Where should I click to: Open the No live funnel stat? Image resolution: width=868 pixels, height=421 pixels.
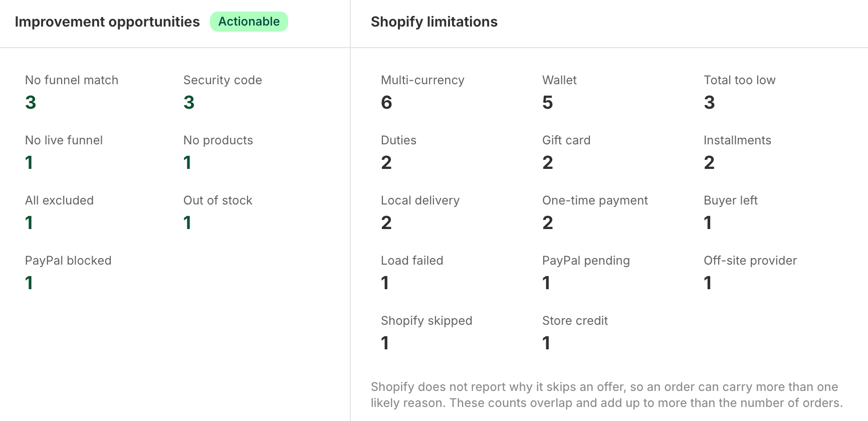click(64, 152)
